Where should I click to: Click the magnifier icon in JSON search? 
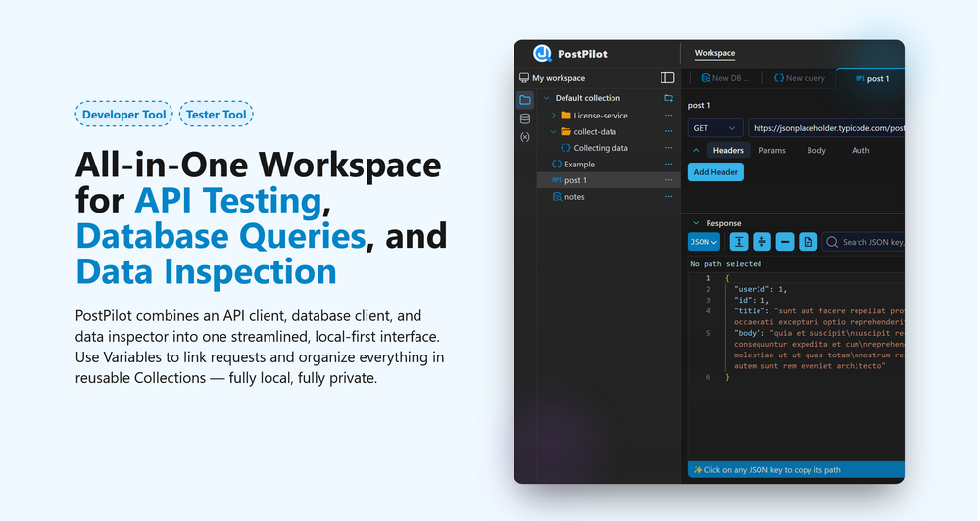pos(832,242)
